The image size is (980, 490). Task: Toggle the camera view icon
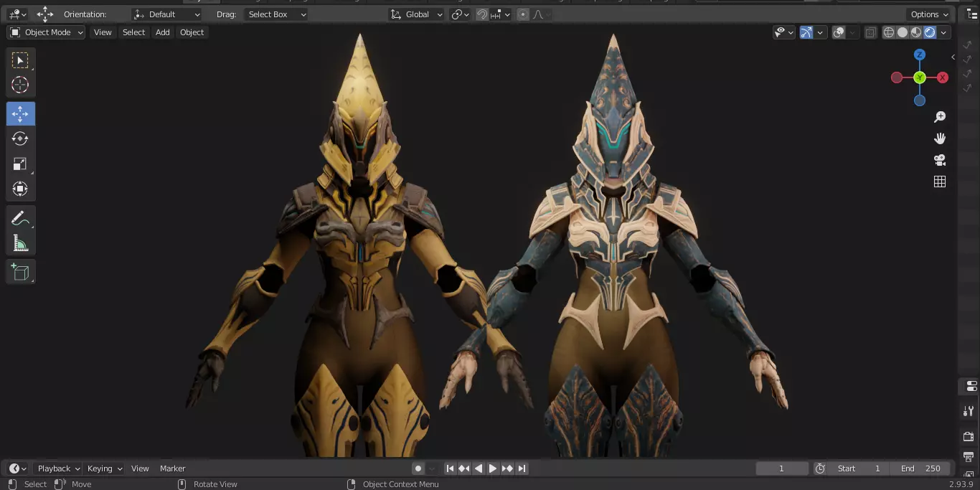pos(940,160)
